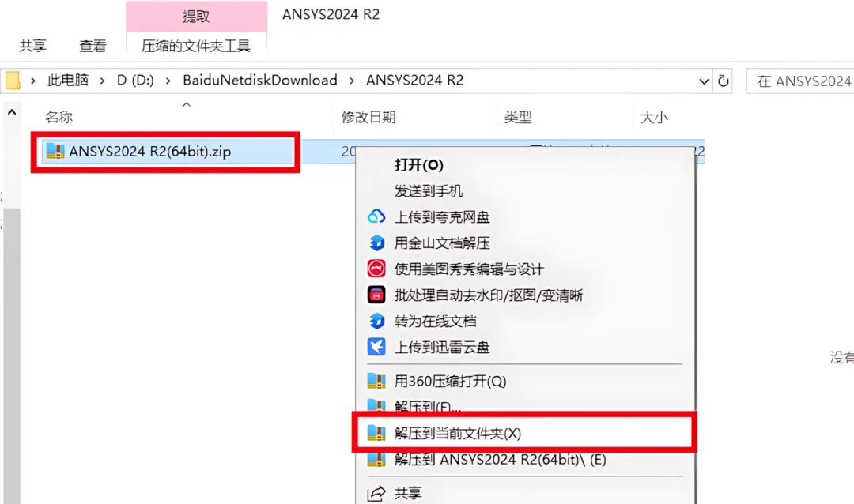Click refresh button beside address bar
The height and width of the screenshot is (504, 854).
pyautogui.click(x=724, y=81)
